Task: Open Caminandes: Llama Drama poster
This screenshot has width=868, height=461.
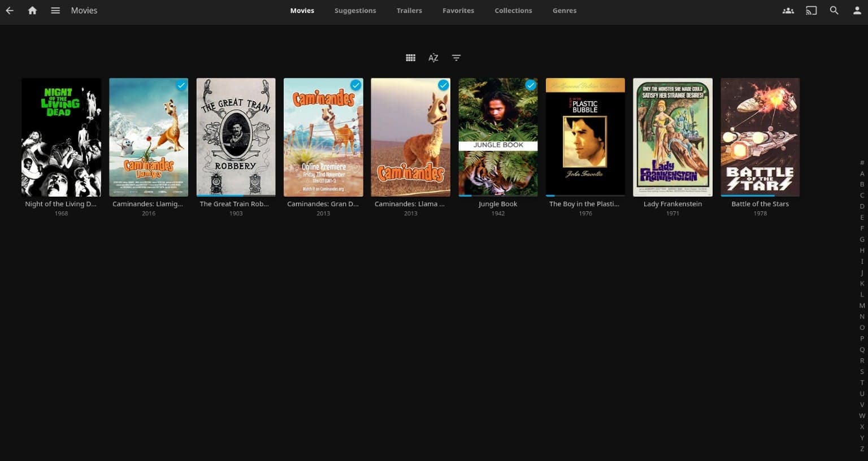Action: (x=410, y=137)
